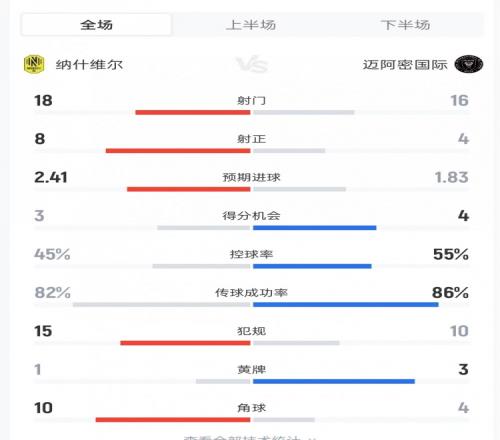Click the Inter Miami black crest icon

469,64
